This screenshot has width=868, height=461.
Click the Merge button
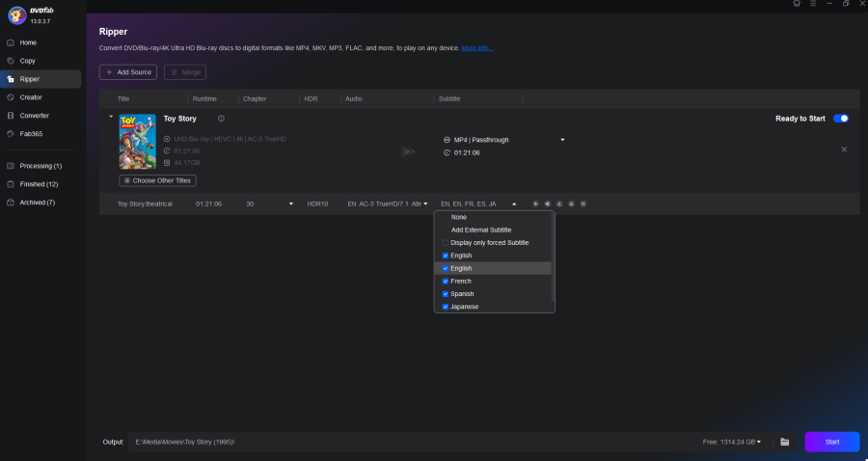click(185, 72)
